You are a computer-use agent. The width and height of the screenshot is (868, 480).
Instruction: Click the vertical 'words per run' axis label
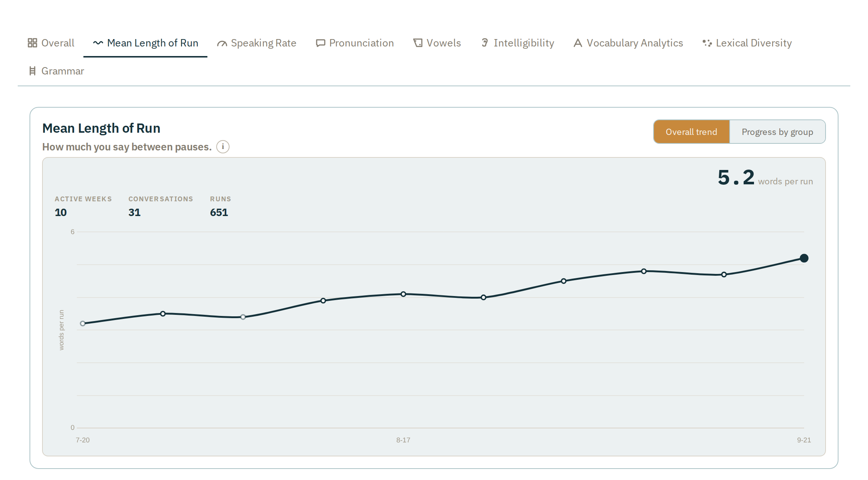(61, 330)
